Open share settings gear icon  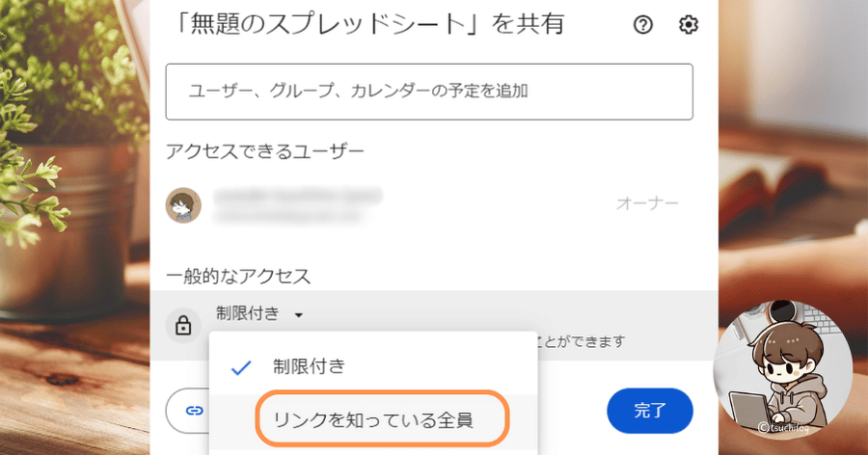[x=689, y=25]
